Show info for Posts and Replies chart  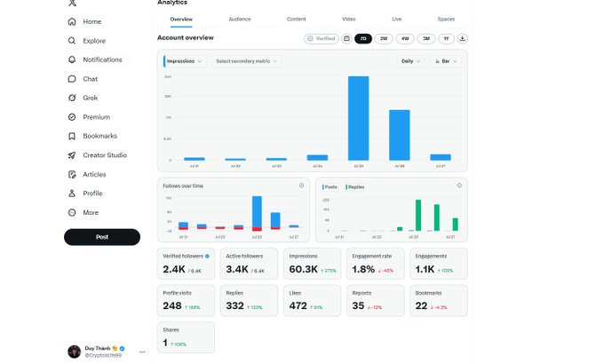click(459, 186)
